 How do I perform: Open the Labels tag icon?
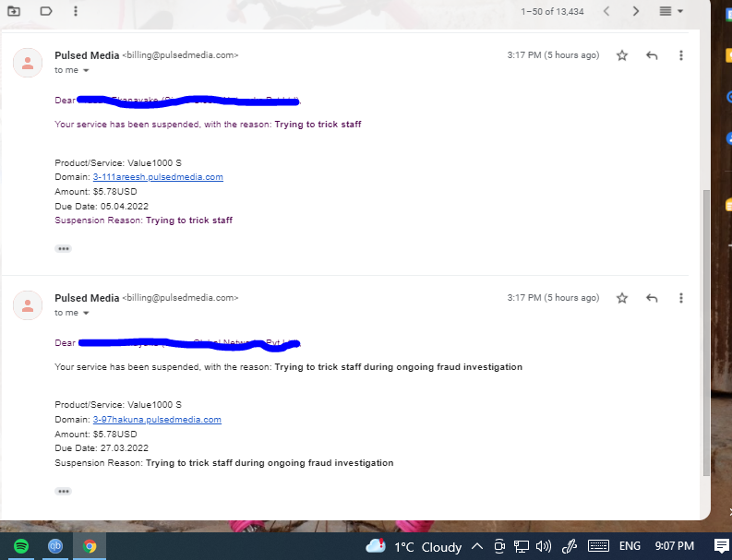46,11
